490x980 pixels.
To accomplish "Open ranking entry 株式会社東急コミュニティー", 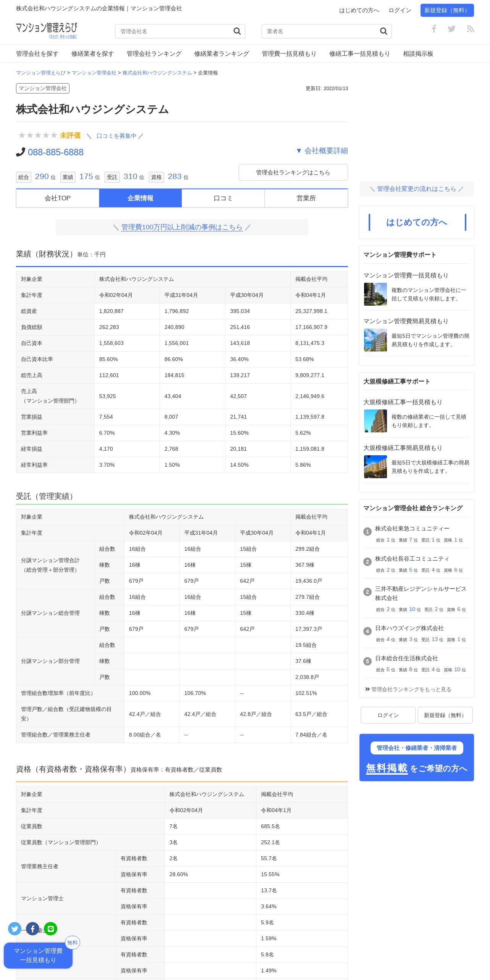I will click(412, 529).
